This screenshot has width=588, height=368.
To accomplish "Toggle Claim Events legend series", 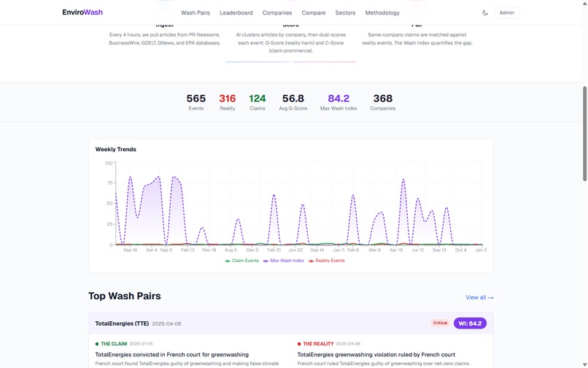I will point(242,261).
